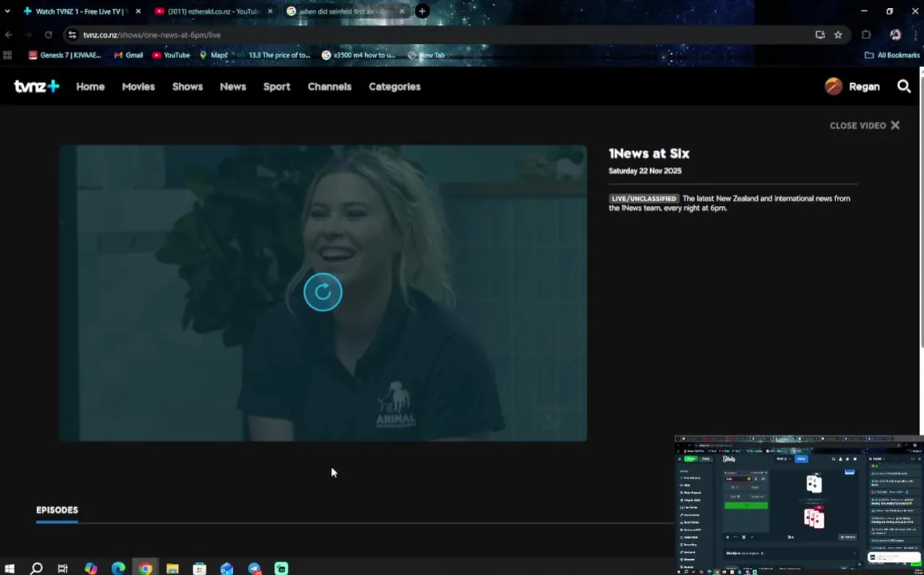
Task: Reload the page using the browser refresh icon
Action: click(49, 35)
